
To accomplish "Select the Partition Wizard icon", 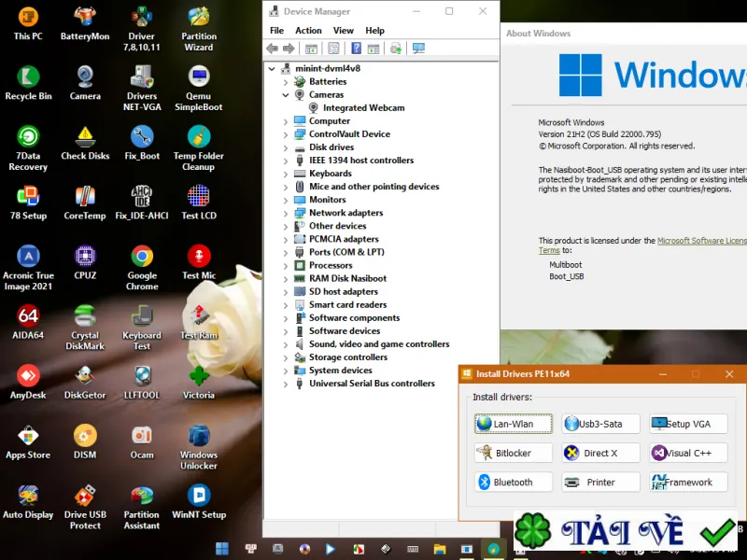I will (199, 30).
